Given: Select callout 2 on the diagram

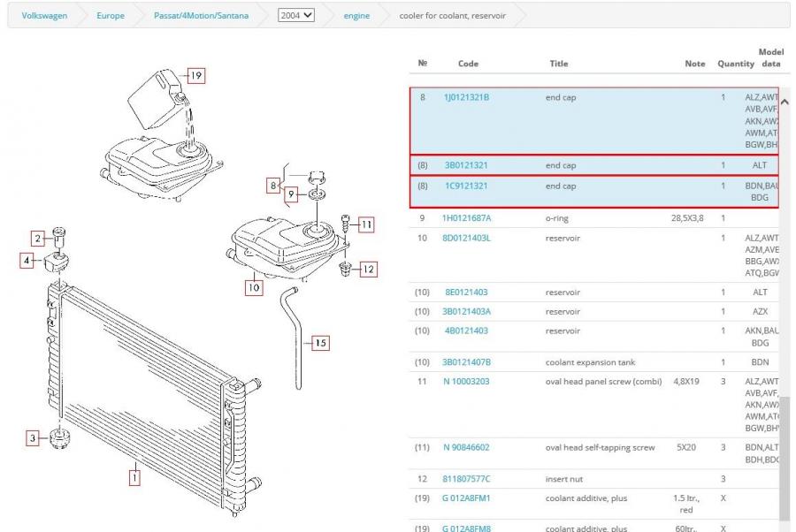Looking at the screenshot, I should [x=37, y=238].
